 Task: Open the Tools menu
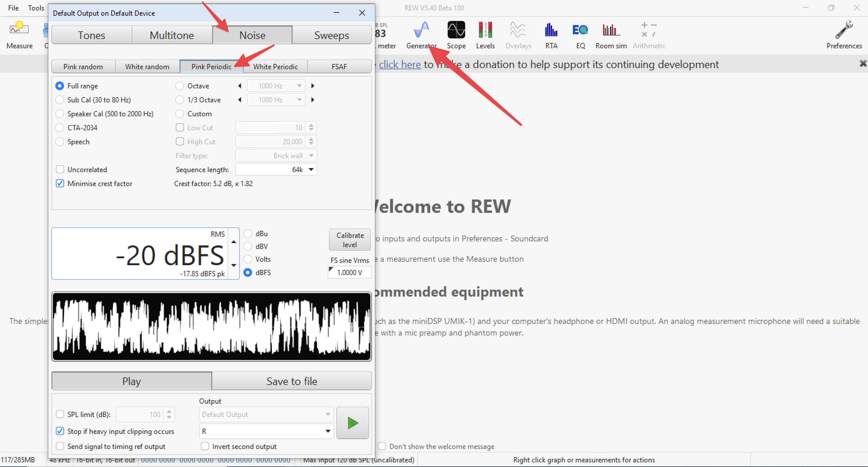pos(36,8)
